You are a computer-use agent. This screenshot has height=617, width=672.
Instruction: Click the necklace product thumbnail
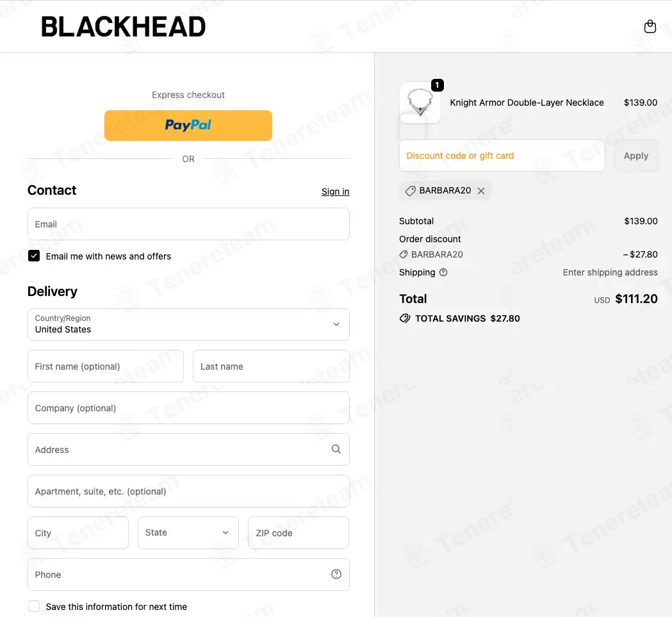(420, 103)
